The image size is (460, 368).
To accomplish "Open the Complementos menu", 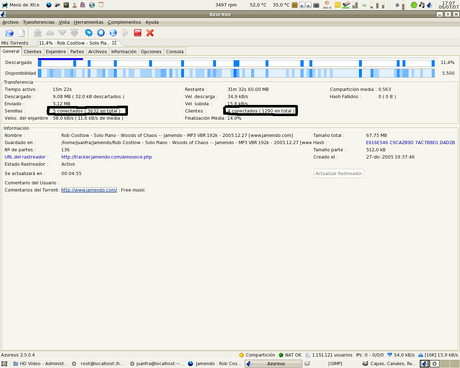I will [x=124, y=22].
